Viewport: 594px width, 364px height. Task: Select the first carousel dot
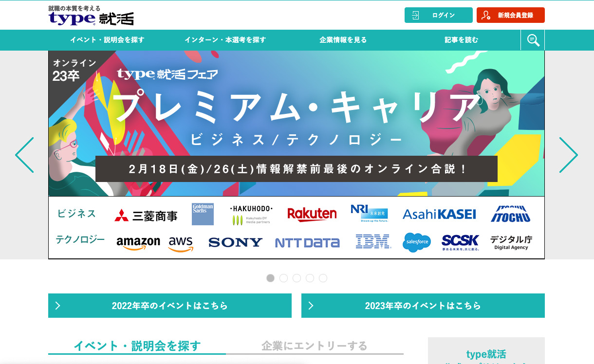point(270,278)
